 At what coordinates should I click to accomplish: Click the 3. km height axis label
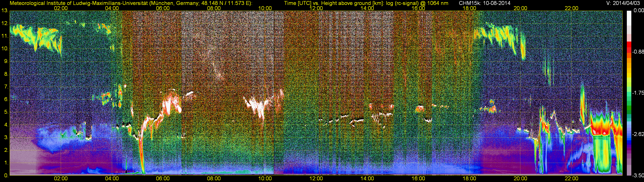[6, 137]
